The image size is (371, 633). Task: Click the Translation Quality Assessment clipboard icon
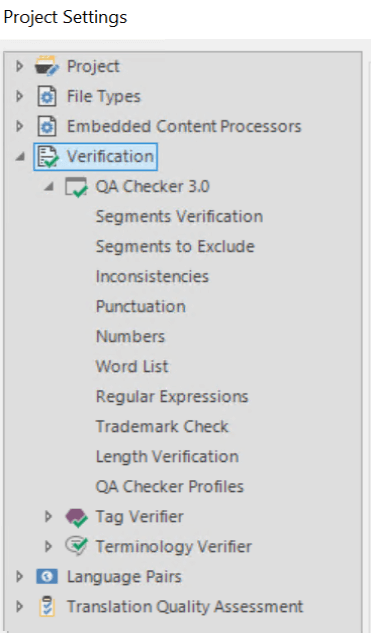(47, 606)
